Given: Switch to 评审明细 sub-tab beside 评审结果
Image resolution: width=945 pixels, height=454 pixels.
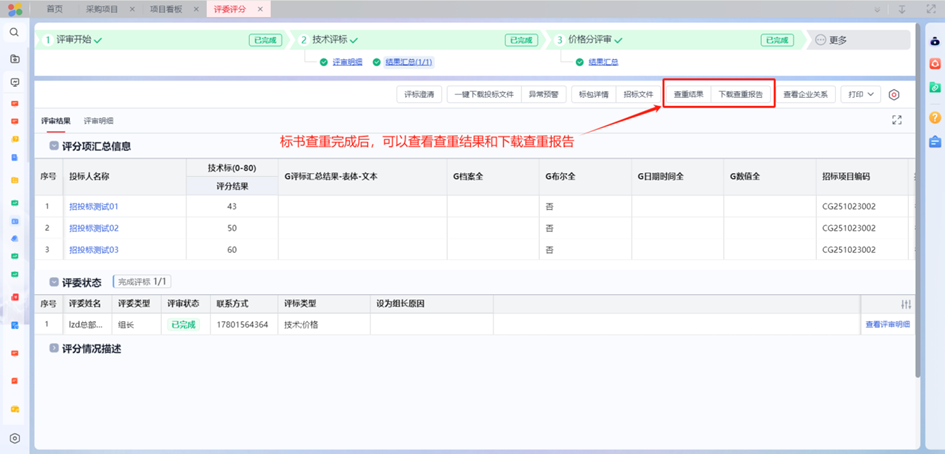Looking at the screenshot, I should 98,121.
